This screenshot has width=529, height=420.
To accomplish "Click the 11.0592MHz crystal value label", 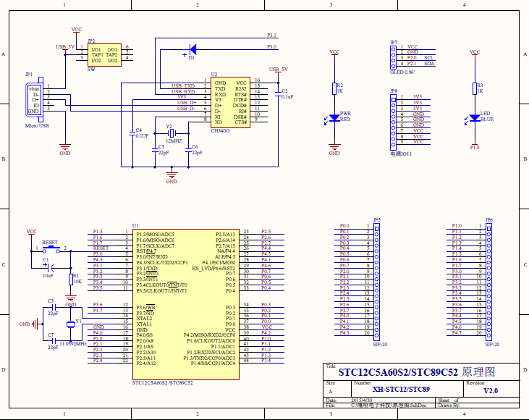I will (x=73, y=344).
